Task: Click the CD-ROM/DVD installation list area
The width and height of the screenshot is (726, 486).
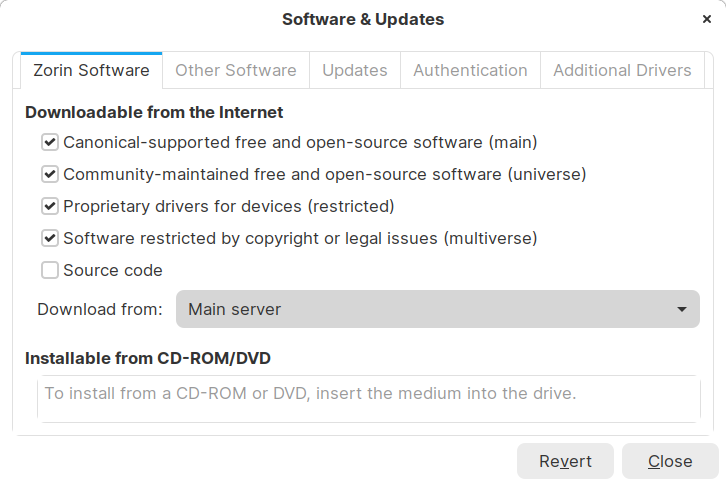Action: (368, 398)
